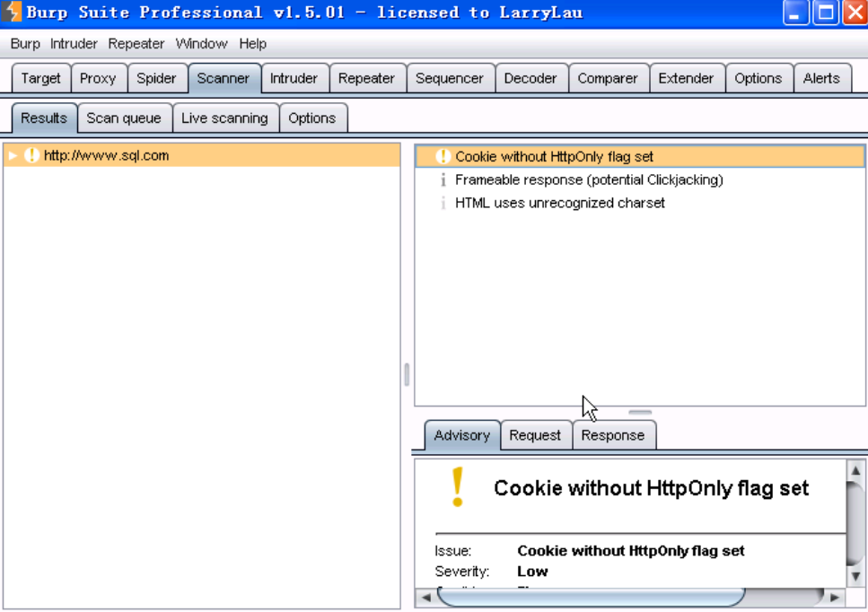Switch to the Target tab
This screenshot has width=868, height=612.
coord(41,79)
